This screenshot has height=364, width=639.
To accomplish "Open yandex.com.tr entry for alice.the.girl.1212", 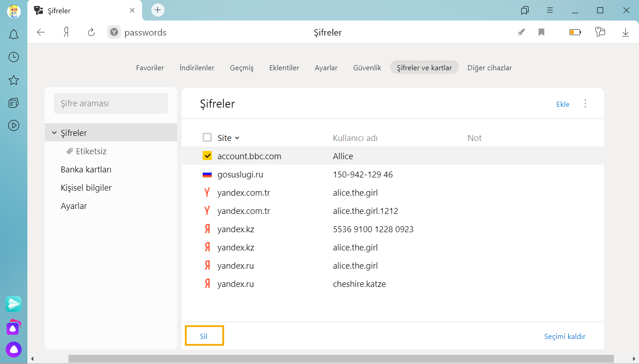I will 393,211.
